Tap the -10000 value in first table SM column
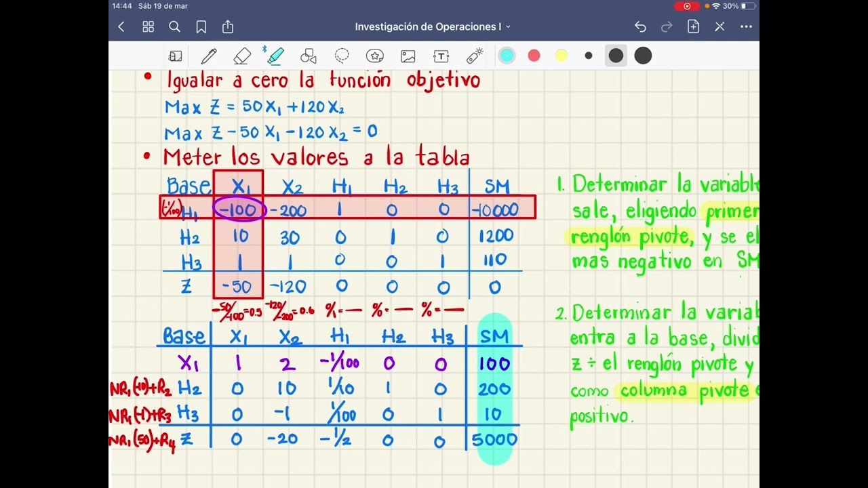This screenshot has width=868, height=488. [x=495, y=209]
